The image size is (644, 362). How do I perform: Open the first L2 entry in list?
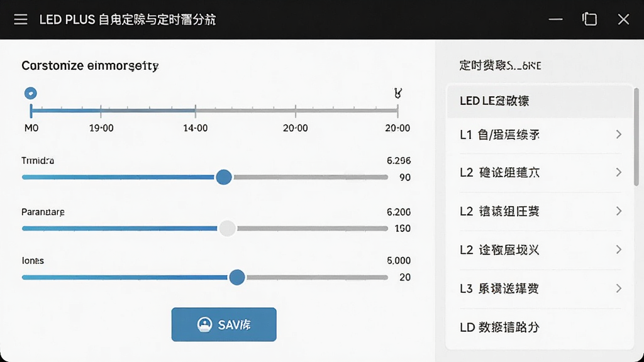click(540, 173)
